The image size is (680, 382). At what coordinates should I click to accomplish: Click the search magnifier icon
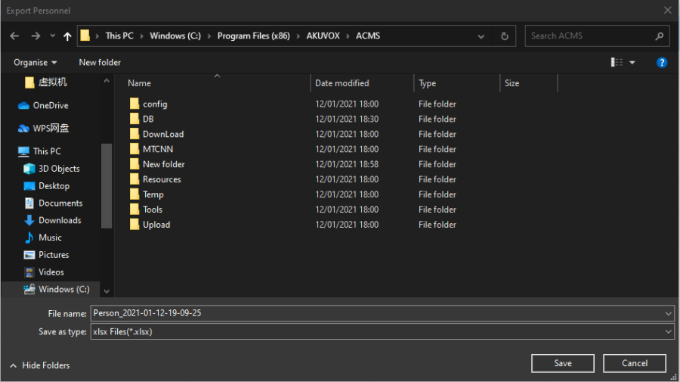[x=659, y=36]
